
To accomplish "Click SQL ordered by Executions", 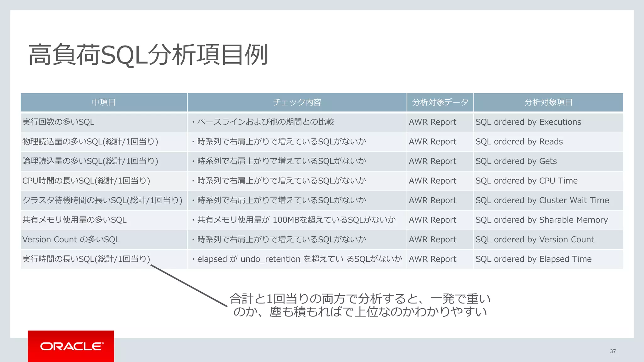I will (528, 122).
